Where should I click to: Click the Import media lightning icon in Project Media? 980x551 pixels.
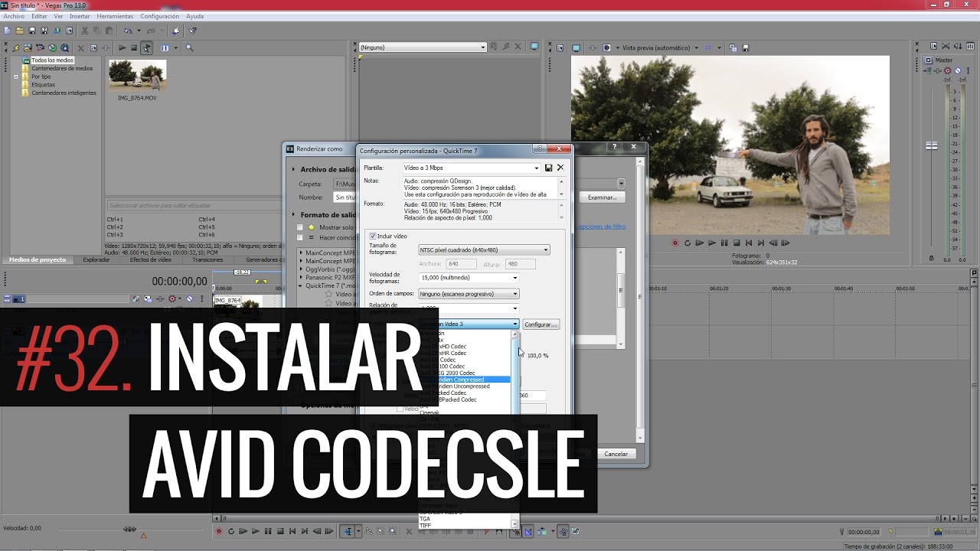pos(16,47)
